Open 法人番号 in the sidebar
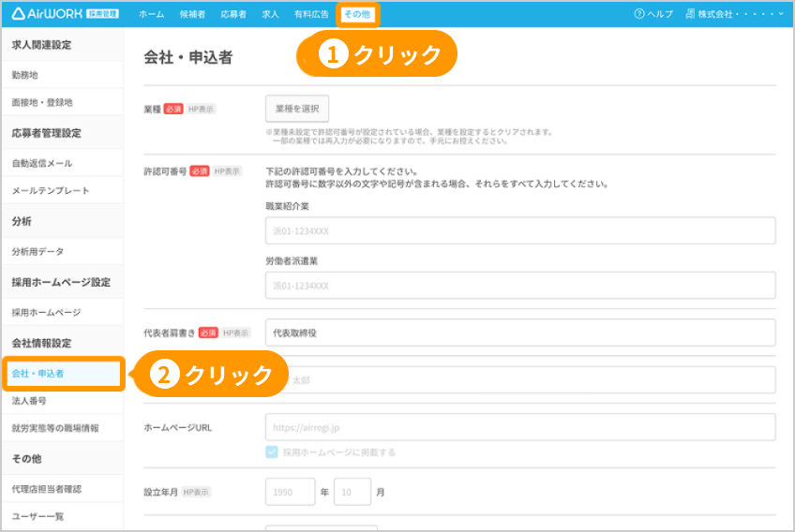The width and height of the screenshot is (795, 532). [x=62, y=401]
